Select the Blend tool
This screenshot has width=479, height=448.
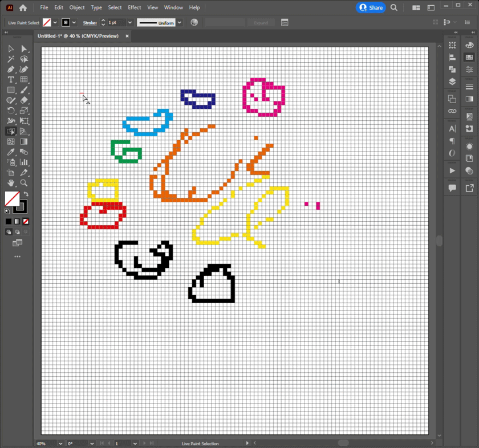click(x=24, y=152)
